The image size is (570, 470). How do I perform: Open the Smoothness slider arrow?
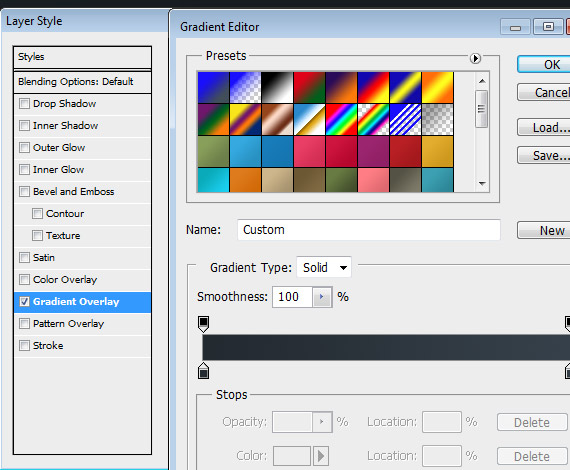tap(322, 297)
